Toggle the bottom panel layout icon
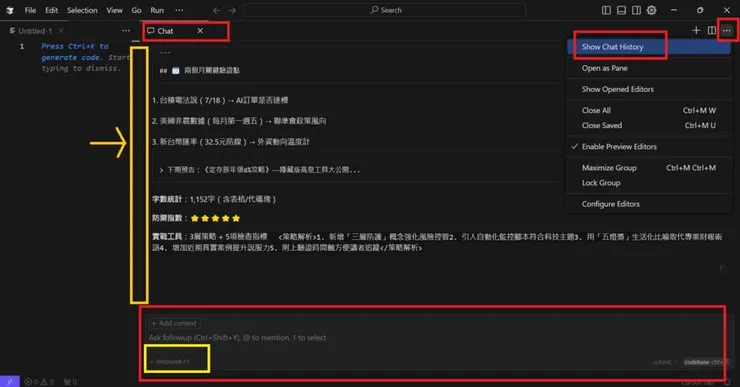The width and height of the screenshot is (740, 387). click(x=622, y=10)
